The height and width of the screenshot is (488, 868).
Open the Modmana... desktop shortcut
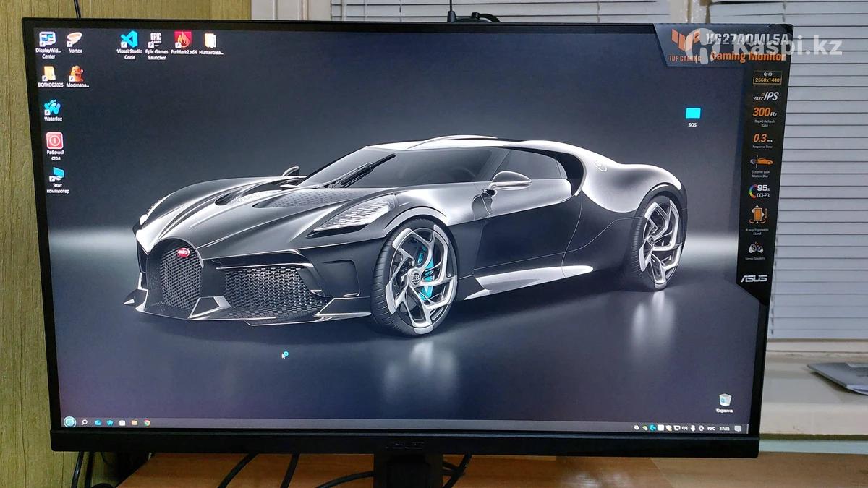(x=76, y=74)
